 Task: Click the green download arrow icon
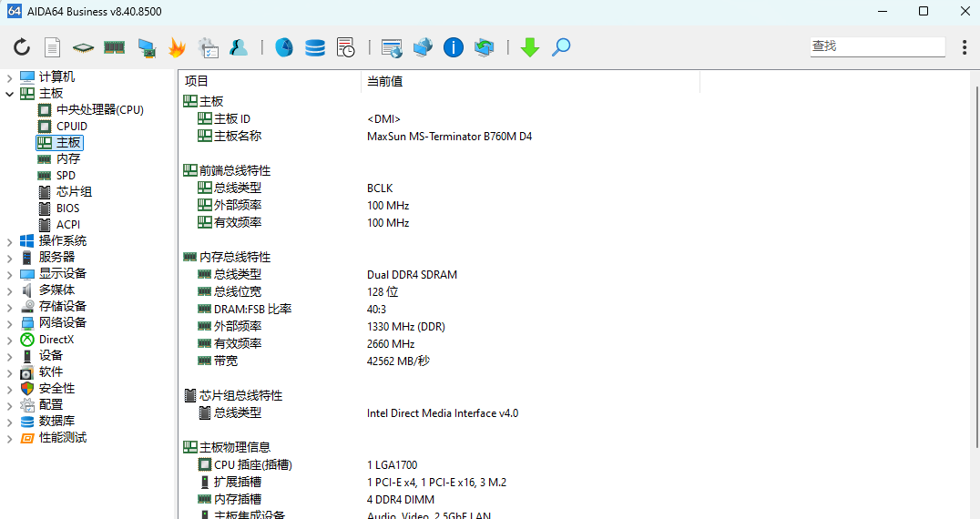point(530,47)
